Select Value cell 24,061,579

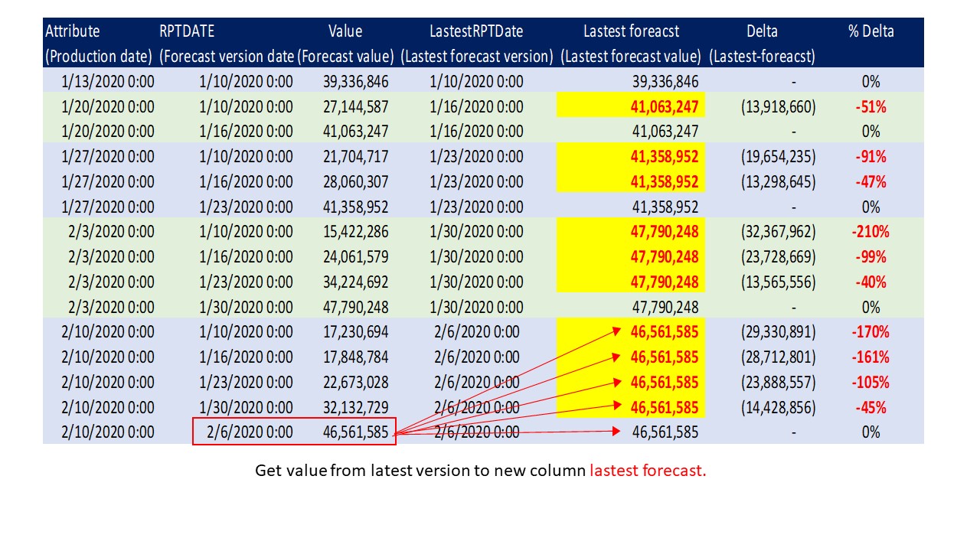point(356,257)
